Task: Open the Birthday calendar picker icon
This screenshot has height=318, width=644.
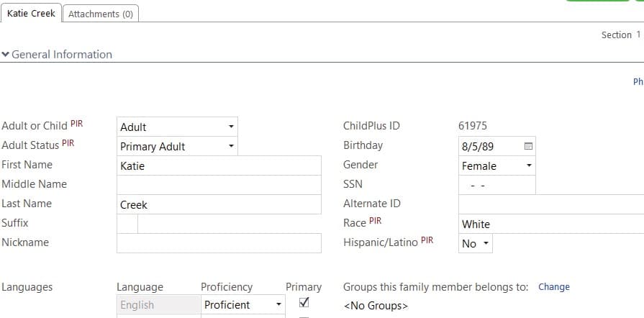Action: [x=527, y=146]
